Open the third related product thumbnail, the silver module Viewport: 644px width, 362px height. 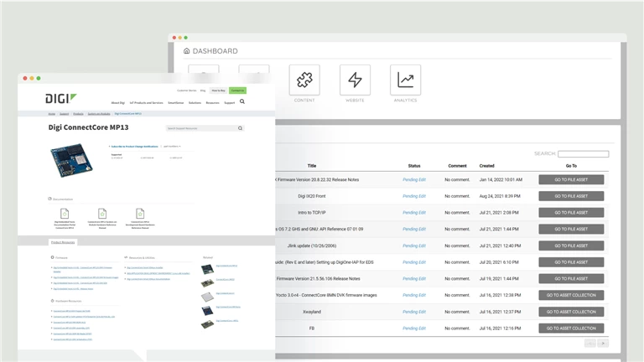(x=207, y=297)
